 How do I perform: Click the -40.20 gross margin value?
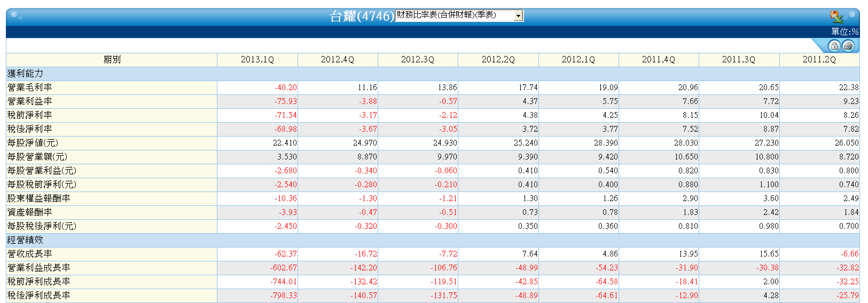286,87
